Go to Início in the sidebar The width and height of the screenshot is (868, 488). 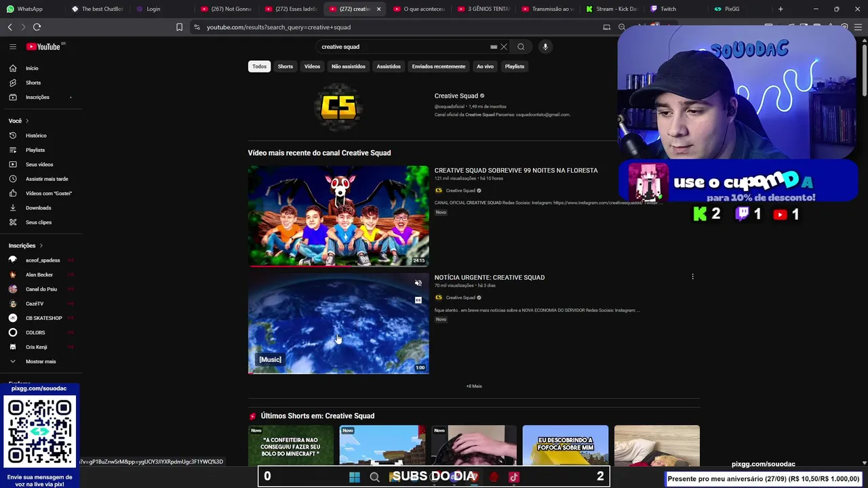click(33, 68)
